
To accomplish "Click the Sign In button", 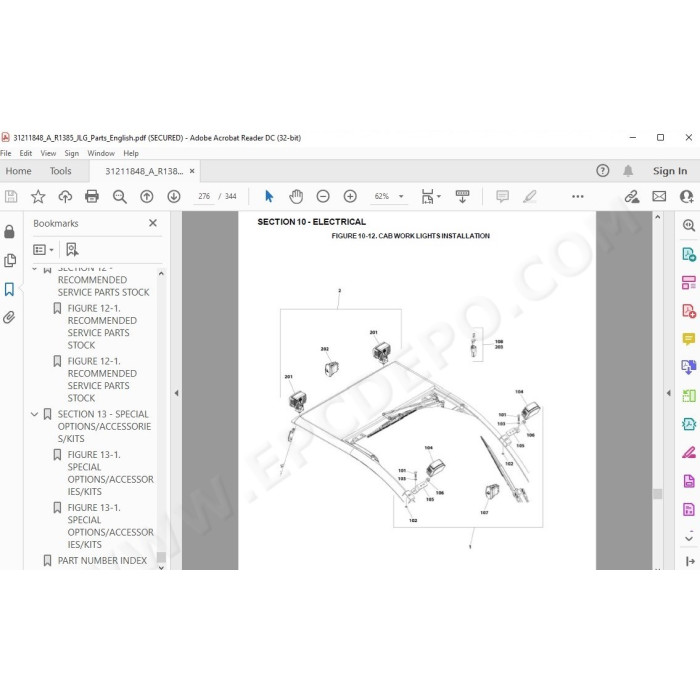I will point(670,171).
